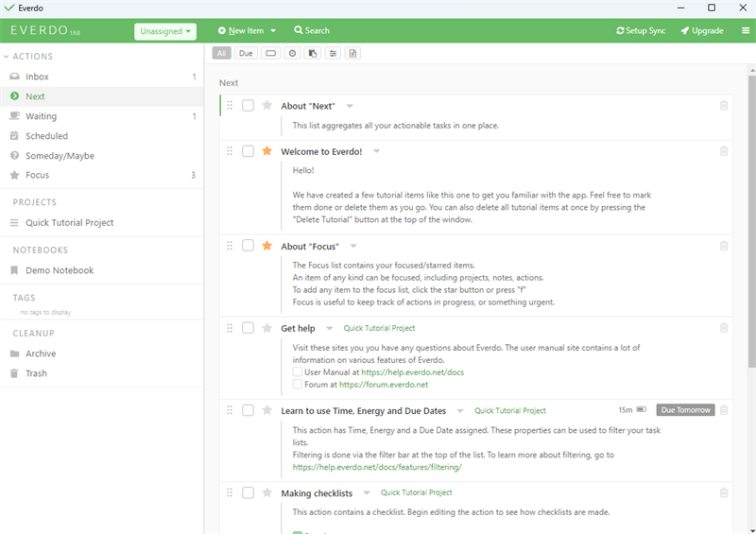Check the Forum checklist box
This screenshot has height=534, width=756.
(x=298, y=384)
